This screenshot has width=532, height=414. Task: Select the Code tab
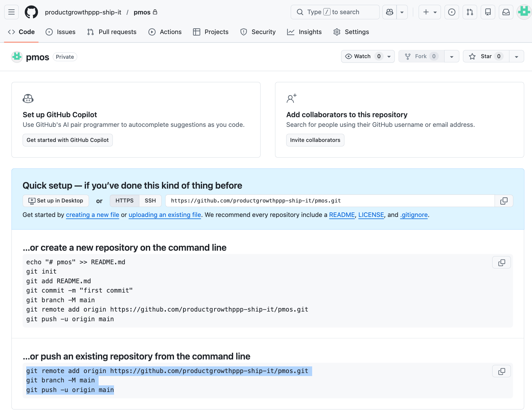(21, 32)
